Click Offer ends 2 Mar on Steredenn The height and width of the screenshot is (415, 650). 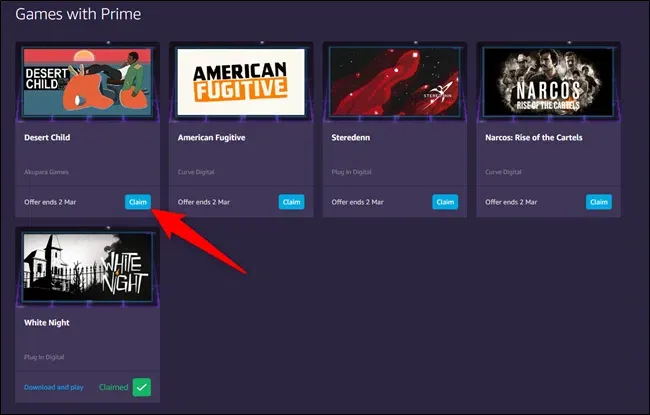(357, 202)
